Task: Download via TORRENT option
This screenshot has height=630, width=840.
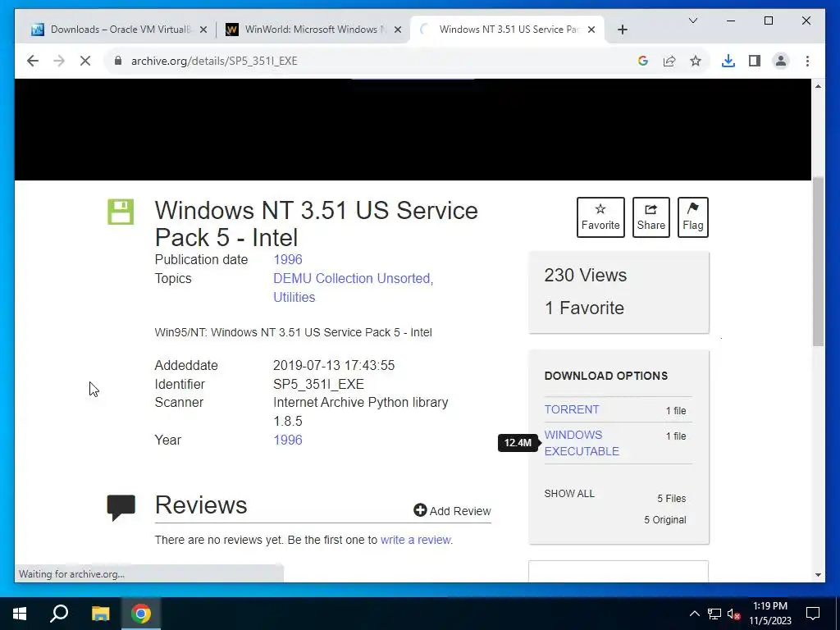Action: coord(572,409)
